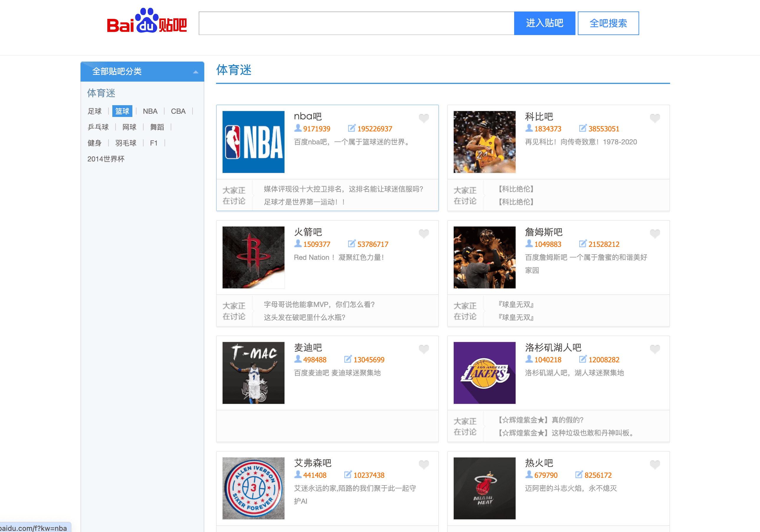
Task: Click the 全吧搜索 button
Action: coord(608,23)
